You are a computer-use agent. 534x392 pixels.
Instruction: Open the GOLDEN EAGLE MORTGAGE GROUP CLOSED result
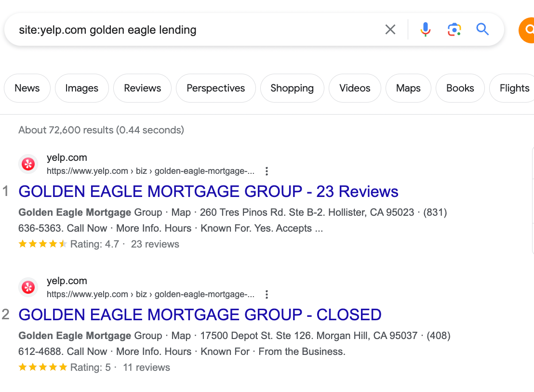tap(200, 314)
